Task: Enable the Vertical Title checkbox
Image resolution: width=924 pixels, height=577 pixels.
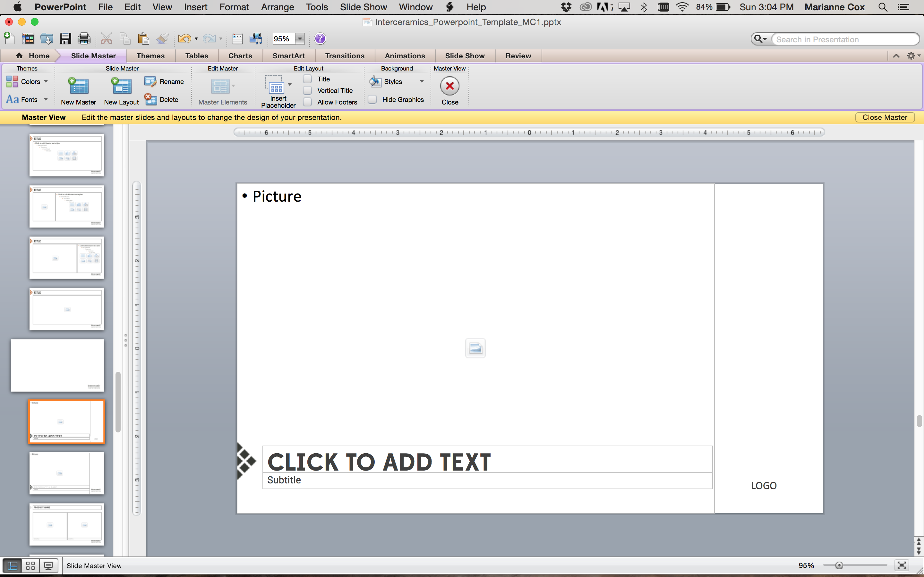Action: (307, 90)
